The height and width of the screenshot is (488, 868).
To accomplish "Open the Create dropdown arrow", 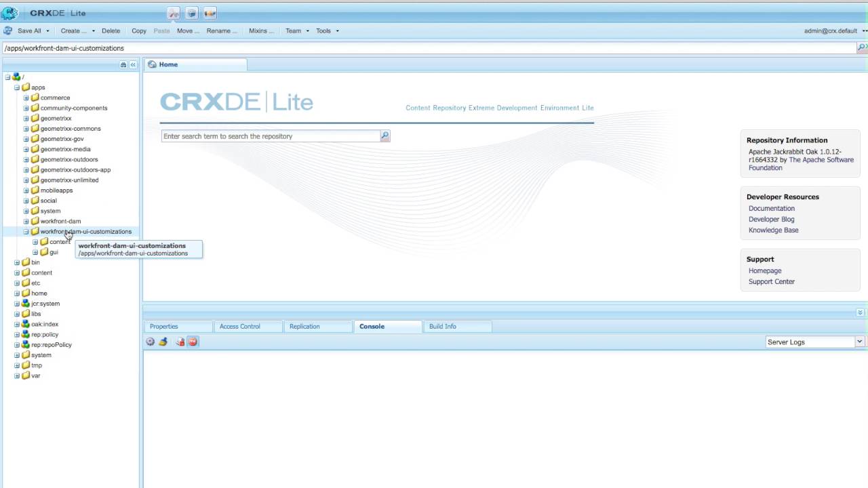I will pos(94,30).
